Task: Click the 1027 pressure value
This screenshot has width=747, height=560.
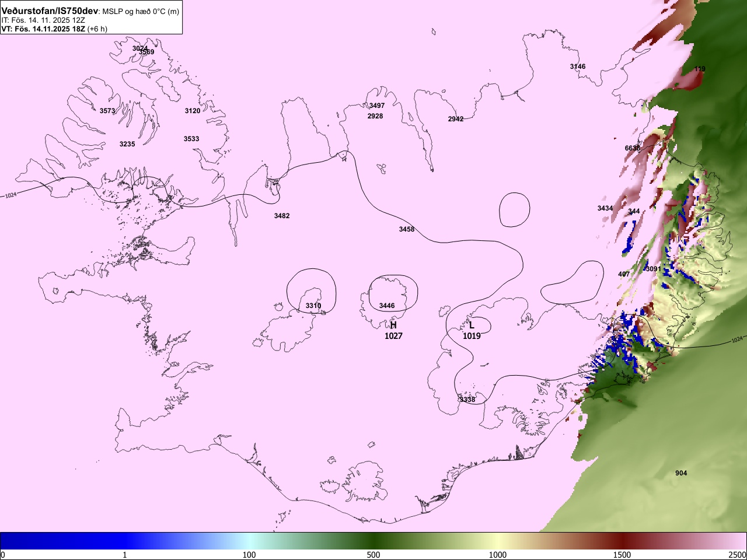Action: [393, 336]
